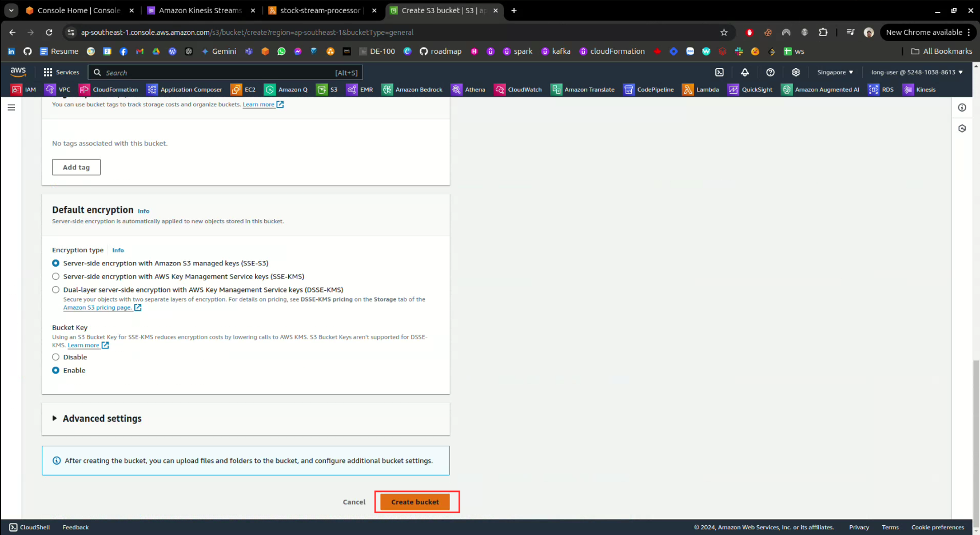Select Dual-layer DSSE-KMS encryption option

point(56,290)
